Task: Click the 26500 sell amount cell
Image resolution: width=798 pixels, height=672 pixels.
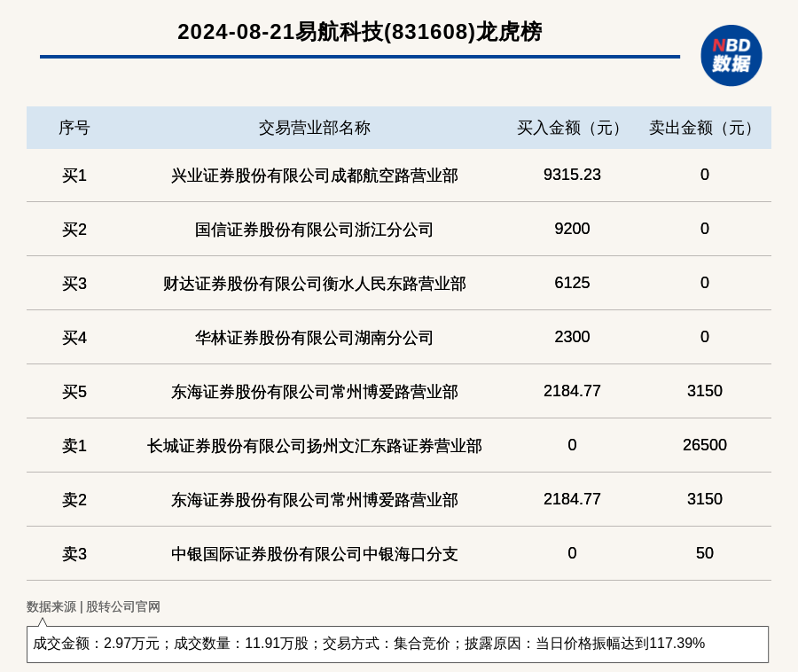Action: click(x=704, y=445)
